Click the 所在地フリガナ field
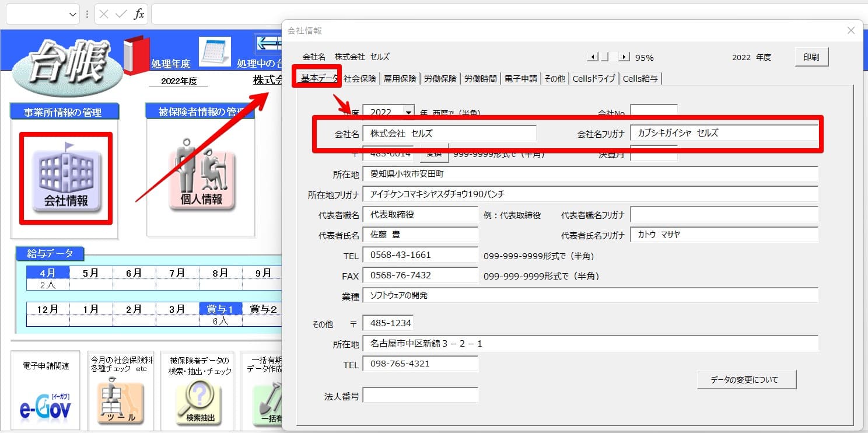The height and width of the screenshot is (433, 868). click(x=590, y=194)
